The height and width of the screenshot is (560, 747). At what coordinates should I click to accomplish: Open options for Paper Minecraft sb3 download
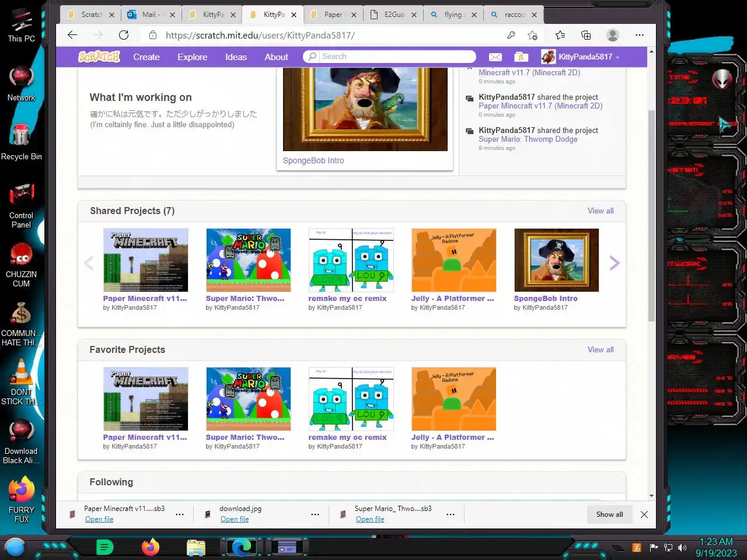tap(180, 514)
